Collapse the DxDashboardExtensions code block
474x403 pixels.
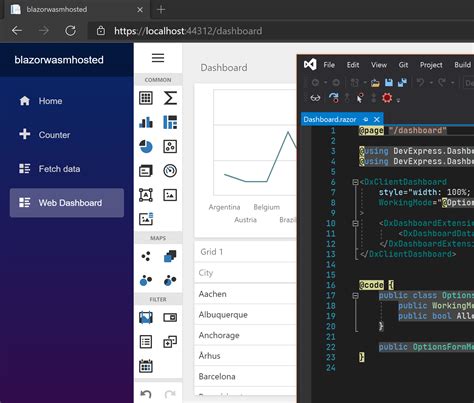click(355, 223)
